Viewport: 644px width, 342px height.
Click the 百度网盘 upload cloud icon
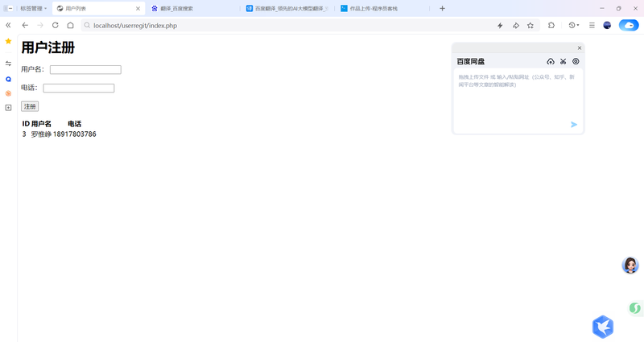click(x=551, y=62)
